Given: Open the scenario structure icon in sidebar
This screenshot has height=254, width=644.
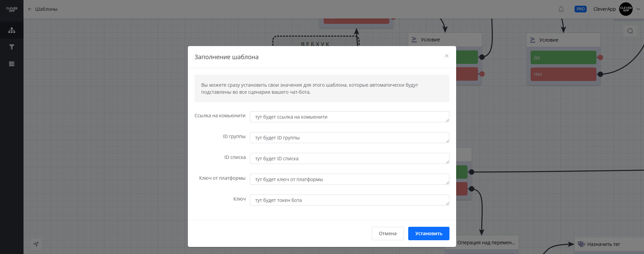Looking at the screenshot, I should (x=12, y=30).
